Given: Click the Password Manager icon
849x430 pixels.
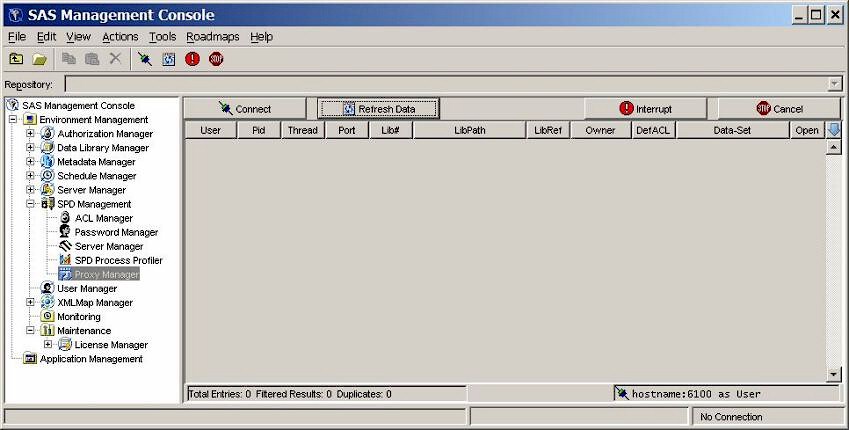Looking at the screenshot, I should [65, 232].
